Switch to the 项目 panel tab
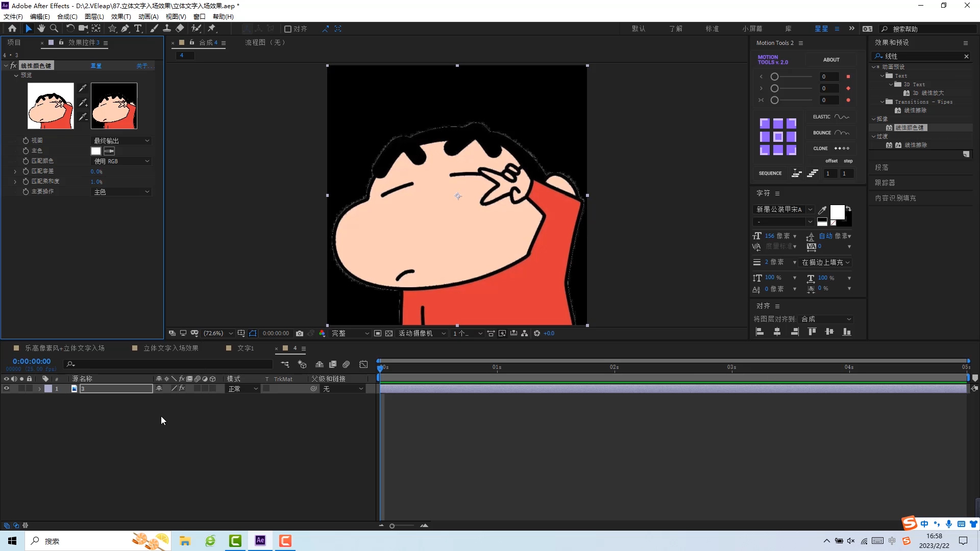The width and height of the screenshot is (980, 551). point(14,42)
